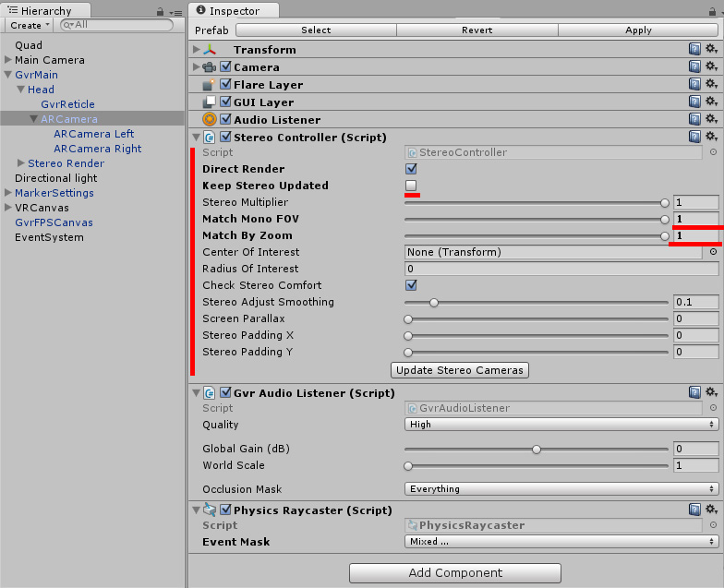Image resolution: width=724 pixels, height=588 pixels.
Task: Disable the Gvr Audio Listener checkbox
Action: (225, 392)
